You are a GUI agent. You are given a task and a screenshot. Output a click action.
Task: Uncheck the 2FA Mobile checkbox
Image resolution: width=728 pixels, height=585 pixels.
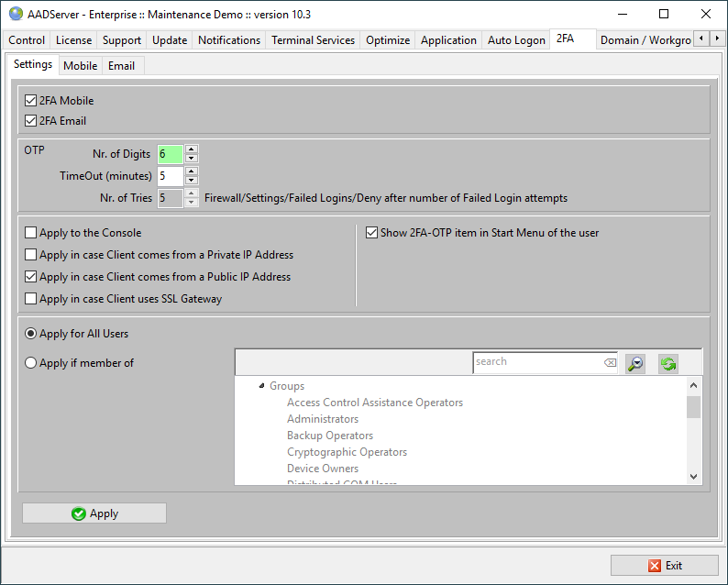coord(31,101)
